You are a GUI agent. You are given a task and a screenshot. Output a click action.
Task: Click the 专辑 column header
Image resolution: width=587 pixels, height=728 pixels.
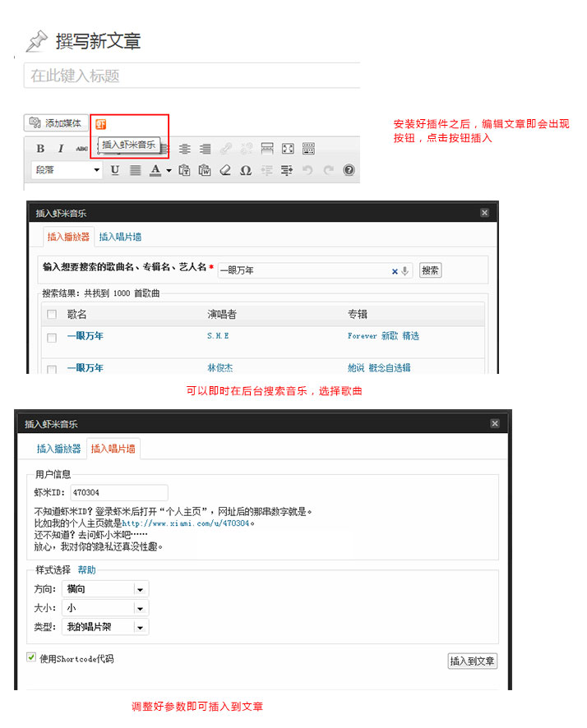357,315
